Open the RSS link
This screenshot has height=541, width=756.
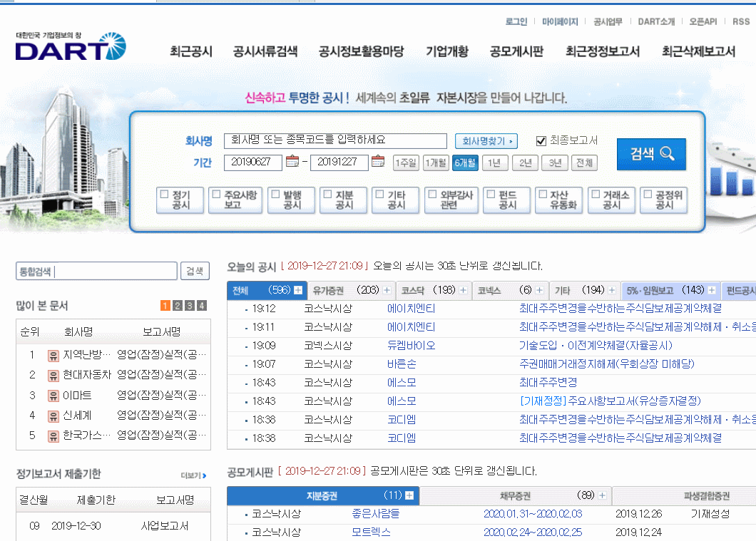(741, 21)
